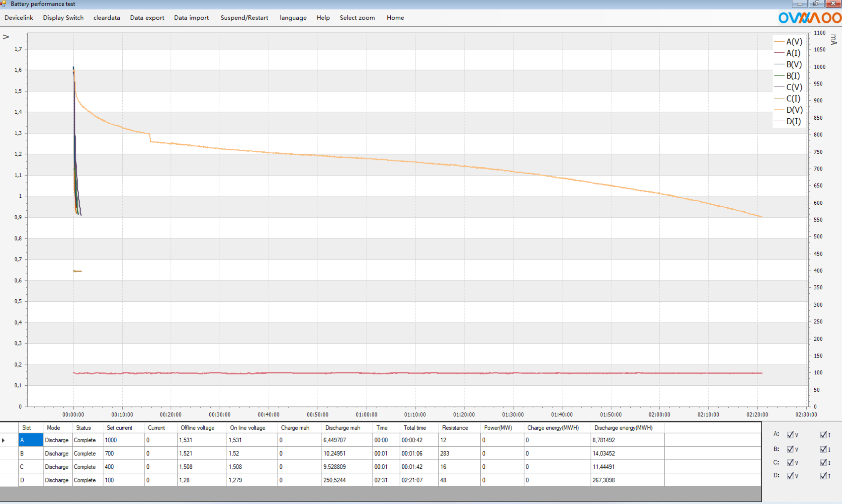Click Suspend/Restart in the menu bar
842x504 pixels.
tap(244, 18)
